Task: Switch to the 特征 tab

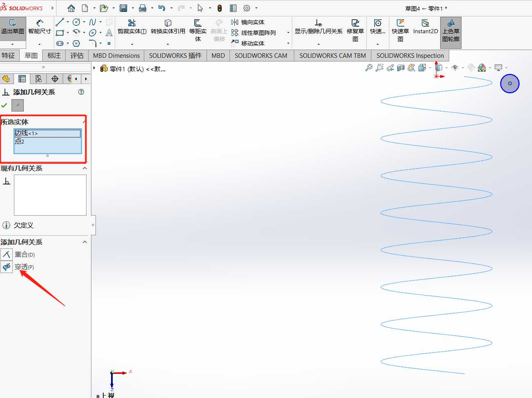Action: tap(8, 55)
